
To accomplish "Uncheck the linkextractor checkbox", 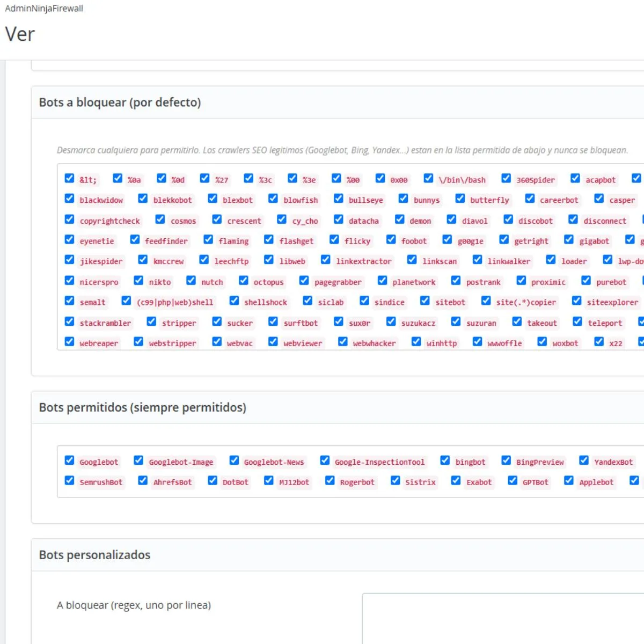I will click(x=326, y=260).
